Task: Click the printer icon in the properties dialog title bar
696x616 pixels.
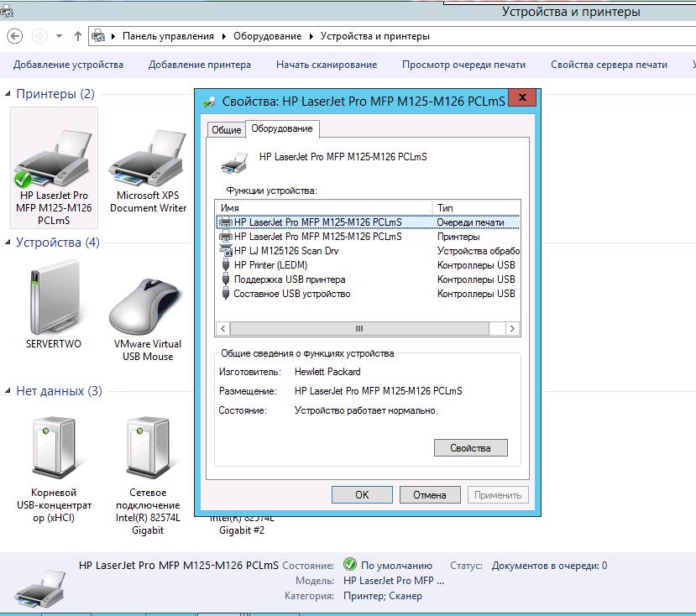Action: pyautogui.click(x=210, y=102)
